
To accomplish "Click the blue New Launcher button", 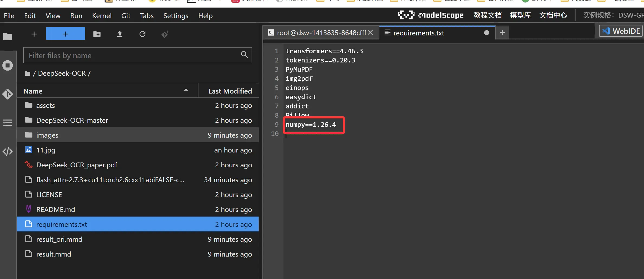I will point(66,34).
